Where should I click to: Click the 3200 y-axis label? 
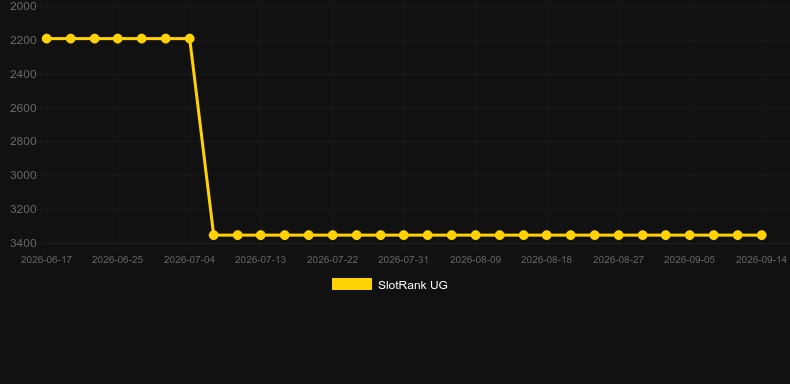(x=23, y=209)
